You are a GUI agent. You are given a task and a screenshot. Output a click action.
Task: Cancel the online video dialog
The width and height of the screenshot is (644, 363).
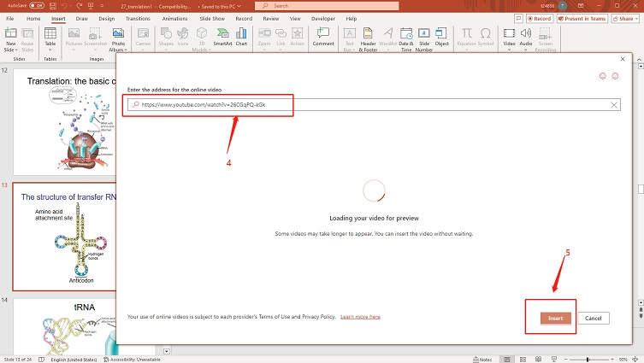point(594,318)
